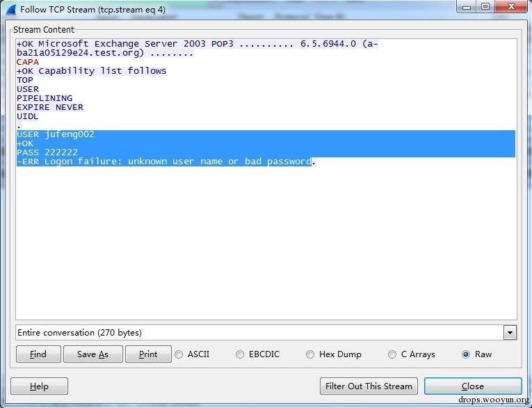Image resolution: width=532 pixels, height=408 pixels.
Task: Close the window using the red X
Action: [x=511, y=8]
